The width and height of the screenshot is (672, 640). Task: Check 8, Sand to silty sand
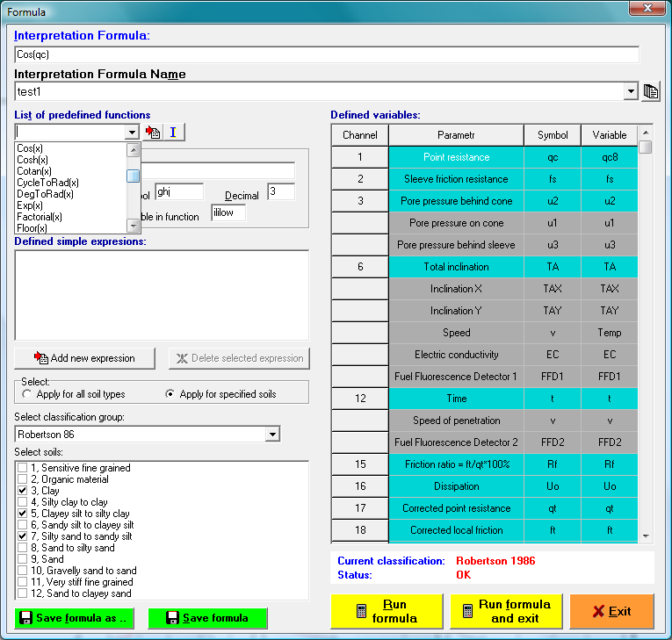(22, 548)
